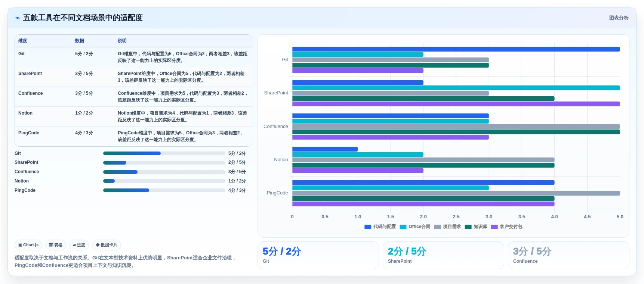
Task: Click the 图表分析 label in header
Action: 619,18
